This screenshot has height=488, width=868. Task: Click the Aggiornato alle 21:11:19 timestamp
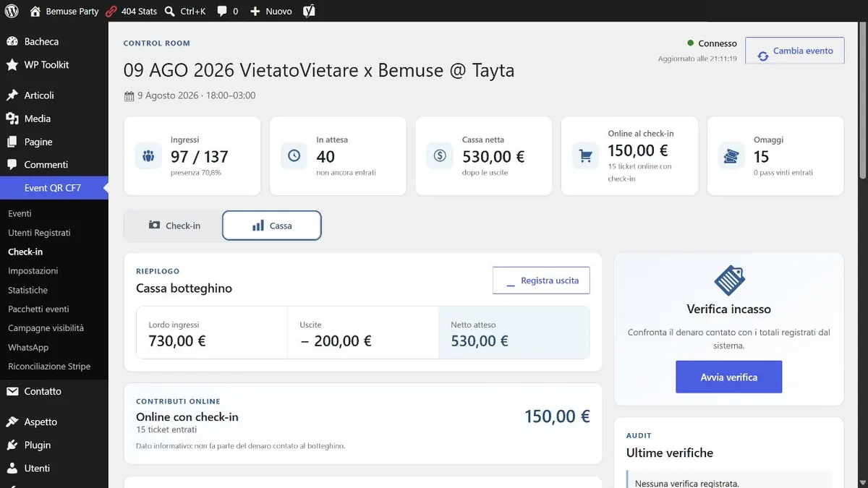point(697,59)
